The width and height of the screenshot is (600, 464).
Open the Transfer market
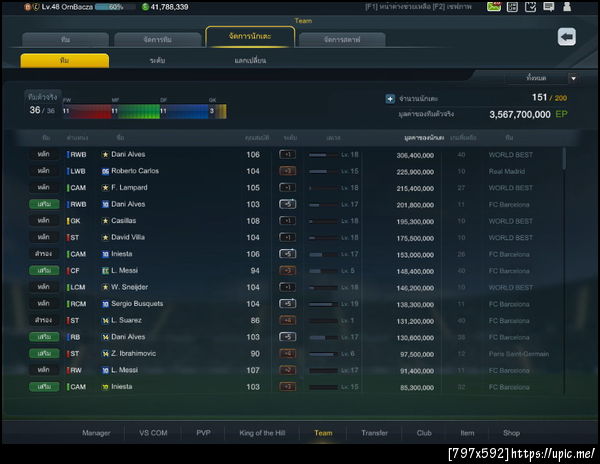pyautogui.click(x=374, y=433)
